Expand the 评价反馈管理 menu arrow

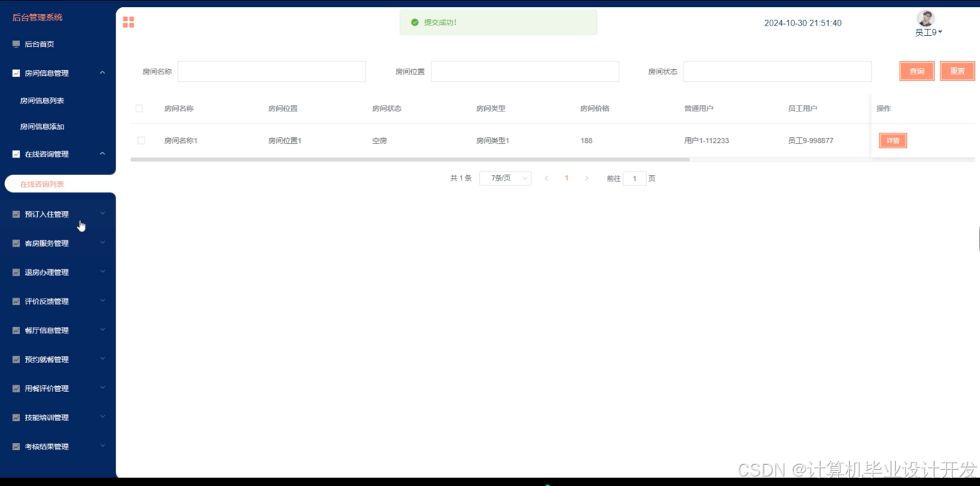(102, 301)
